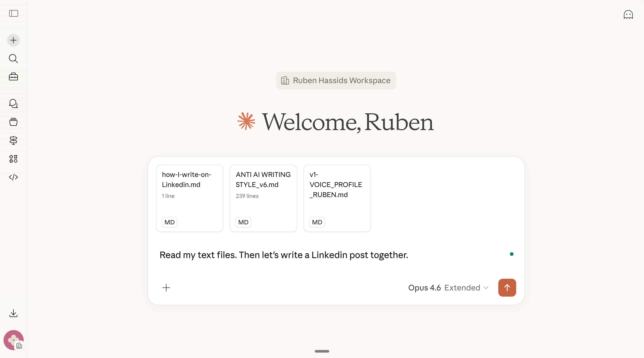
Task: Open the ANTI AI WRITING STYLE_v6.md attachment
Action: pos(263,198)
